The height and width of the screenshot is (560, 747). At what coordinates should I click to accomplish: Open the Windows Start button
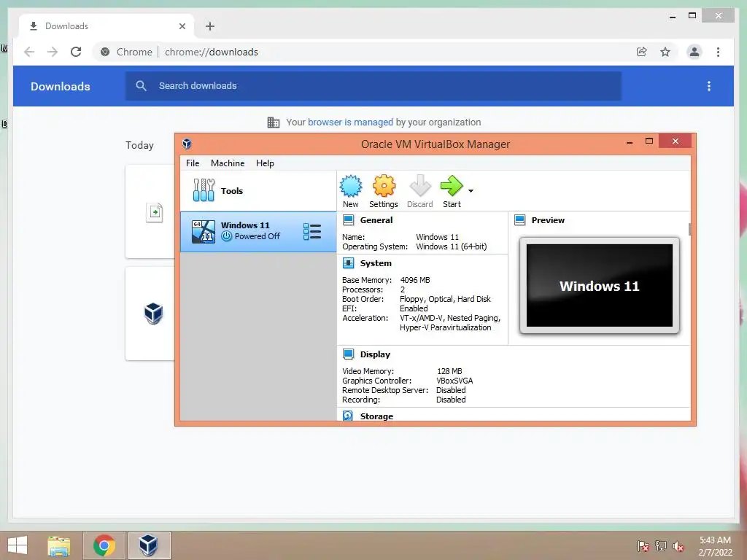tap(18, 545)
